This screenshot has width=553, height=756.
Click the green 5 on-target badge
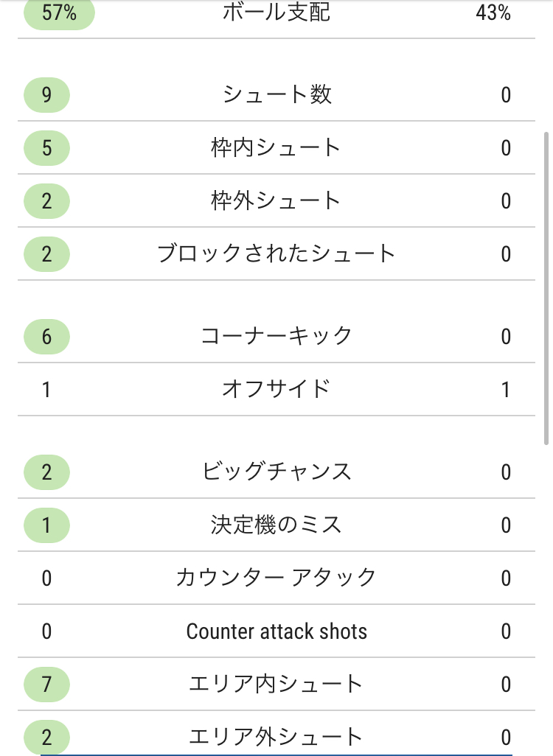click(46, 148)
